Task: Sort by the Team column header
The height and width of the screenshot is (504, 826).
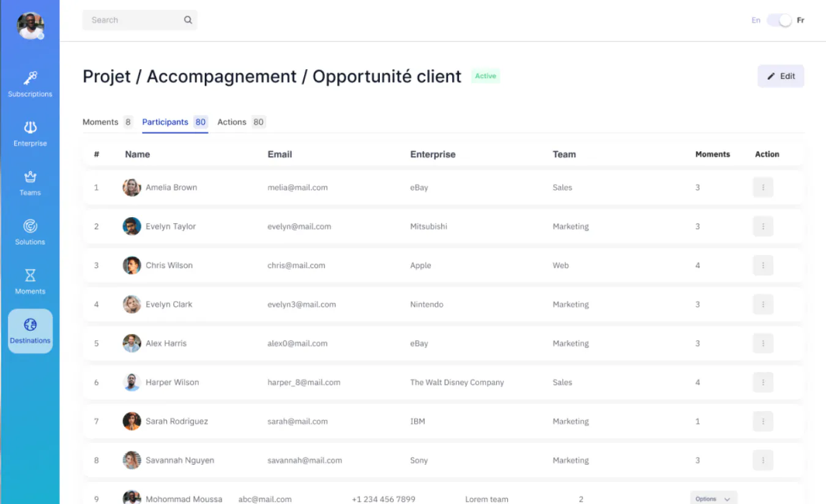Action: (x=564, y=154)
